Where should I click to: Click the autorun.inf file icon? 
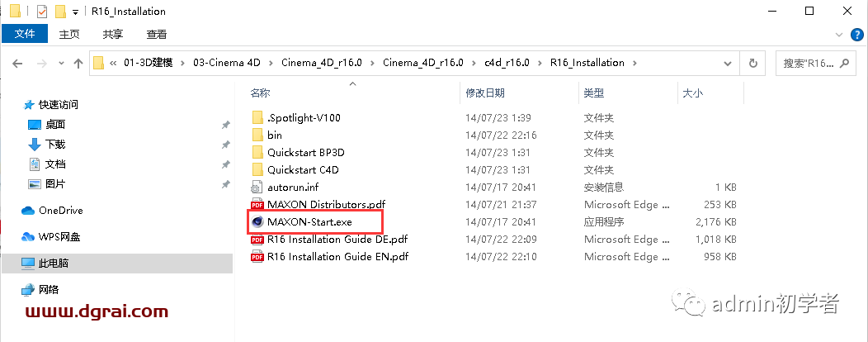point(257,187)
